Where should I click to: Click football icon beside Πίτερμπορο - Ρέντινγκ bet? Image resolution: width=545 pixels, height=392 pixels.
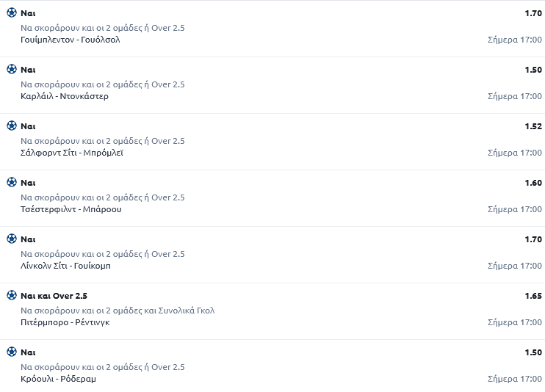point(12,295)
